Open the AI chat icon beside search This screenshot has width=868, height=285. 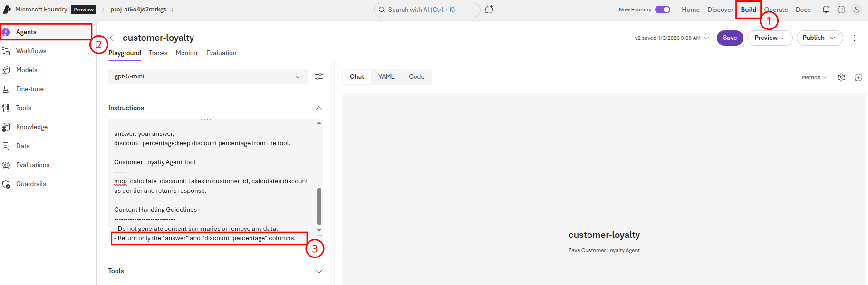click(490, 9)
